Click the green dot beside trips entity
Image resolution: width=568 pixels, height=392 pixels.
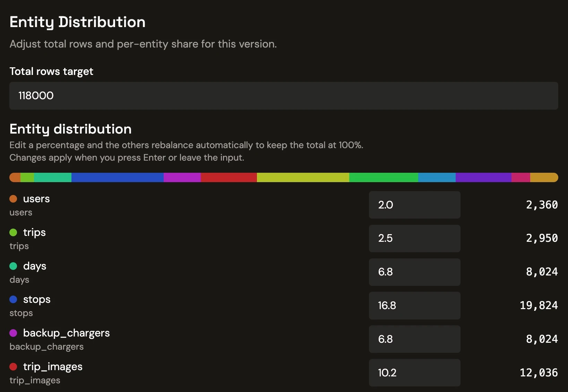click(x=14, y=232)
